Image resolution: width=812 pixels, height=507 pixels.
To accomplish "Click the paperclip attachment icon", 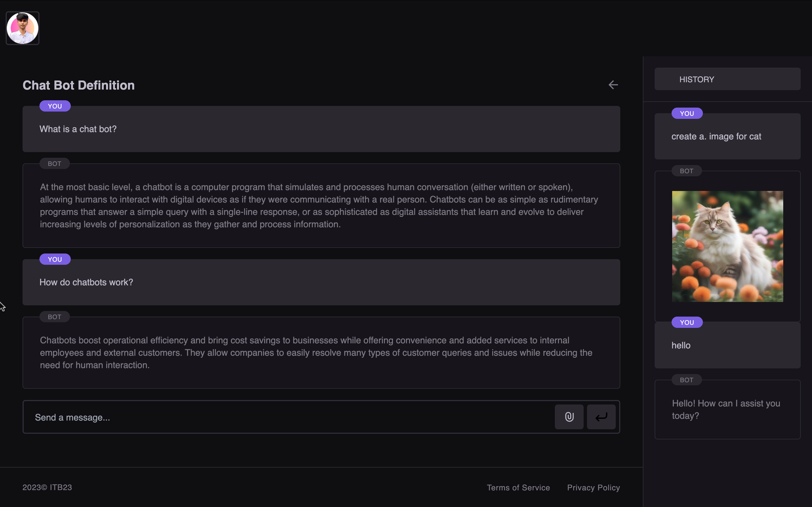I will [x=569, y=417].
